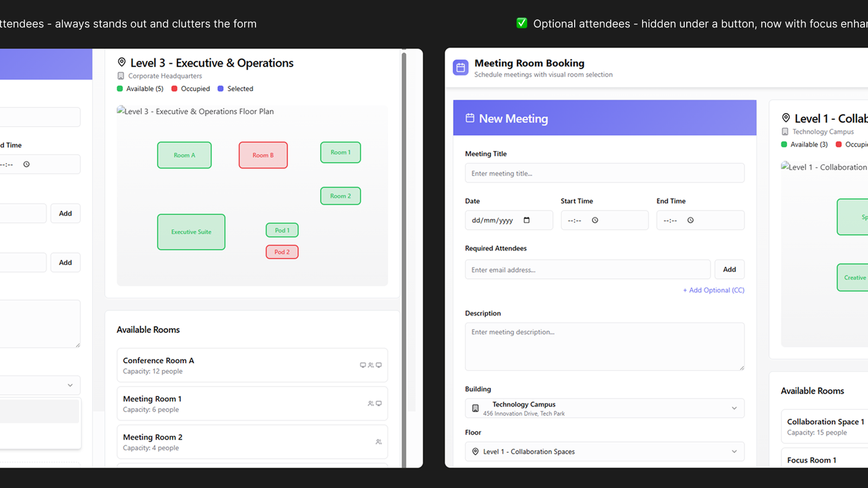Viewport: 868px width, 488px height.
Task: Open the date picker calendar icon in the Date field
Action: [526, 220]
